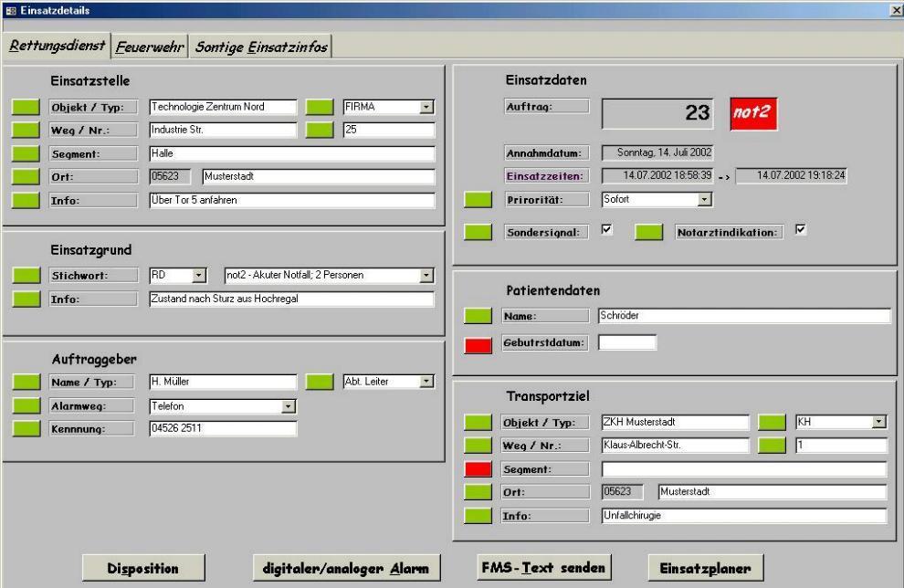Click the green indicator beside Objekt / Typ in Einsatzstelle
This screenshot has height=588, width=904.
26,108
